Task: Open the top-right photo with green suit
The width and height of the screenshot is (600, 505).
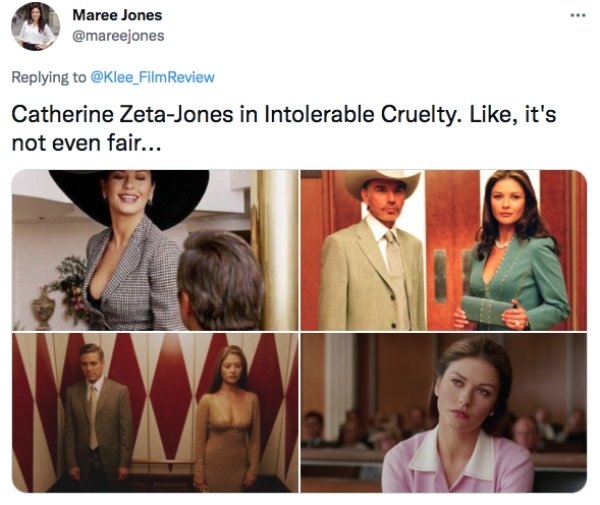Action: 443,250
